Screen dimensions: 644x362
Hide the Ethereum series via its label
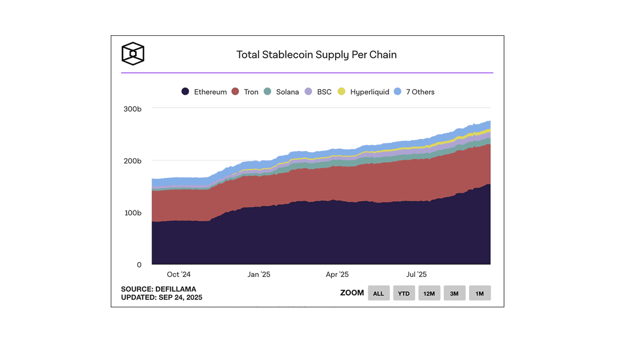pyautogui.click(x=210, y=92)
